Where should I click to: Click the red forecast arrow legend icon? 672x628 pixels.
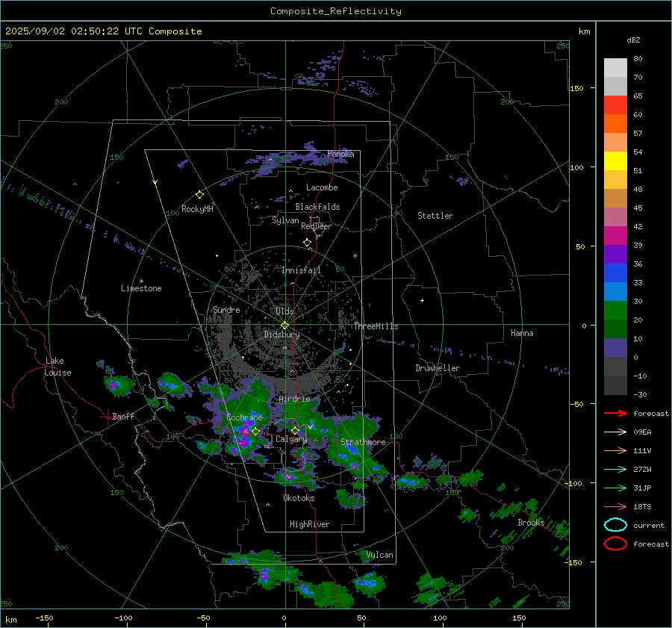[x=615, y=413]
